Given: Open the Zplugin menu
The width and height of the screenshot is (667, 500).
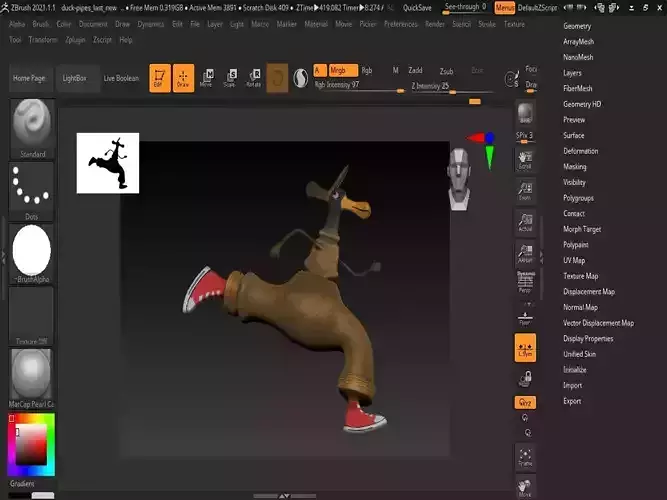Looking at the screenshot, I should [x=75, y=40].
